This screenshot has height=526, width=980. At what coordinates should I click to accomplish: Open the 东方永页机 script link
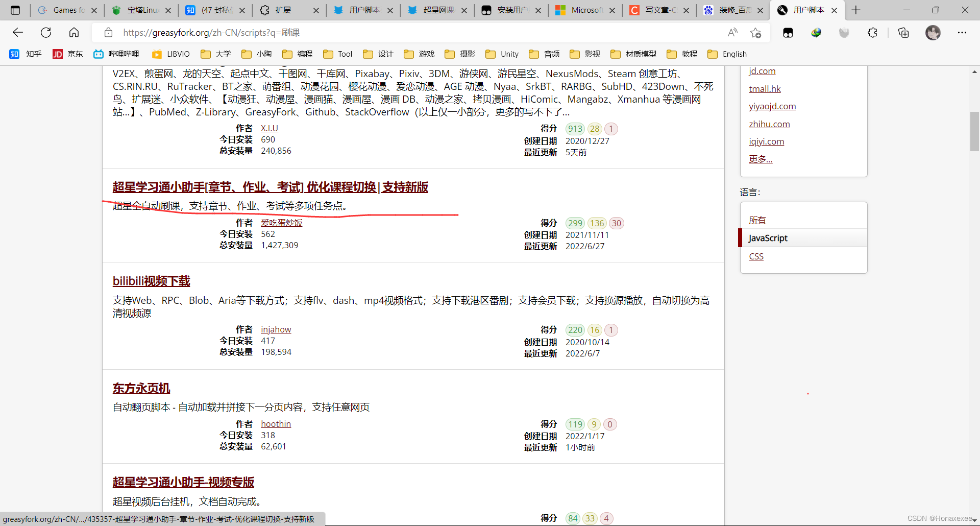click(x=141, y=389)
